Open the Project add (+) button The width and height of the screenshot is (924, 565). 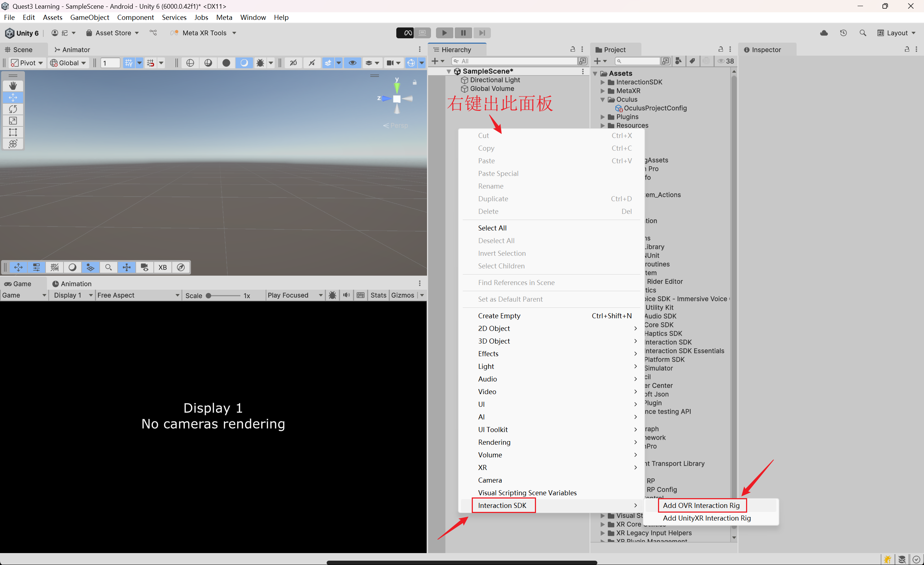pyautogui.click(x=600, y=61)
